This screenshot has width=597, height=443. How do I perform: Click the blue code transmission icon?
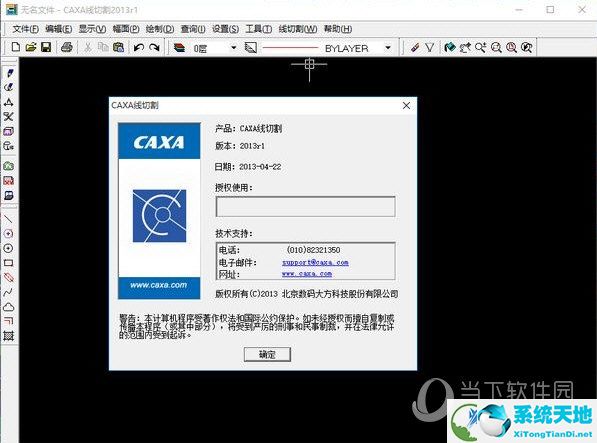[x=9, y=195]
